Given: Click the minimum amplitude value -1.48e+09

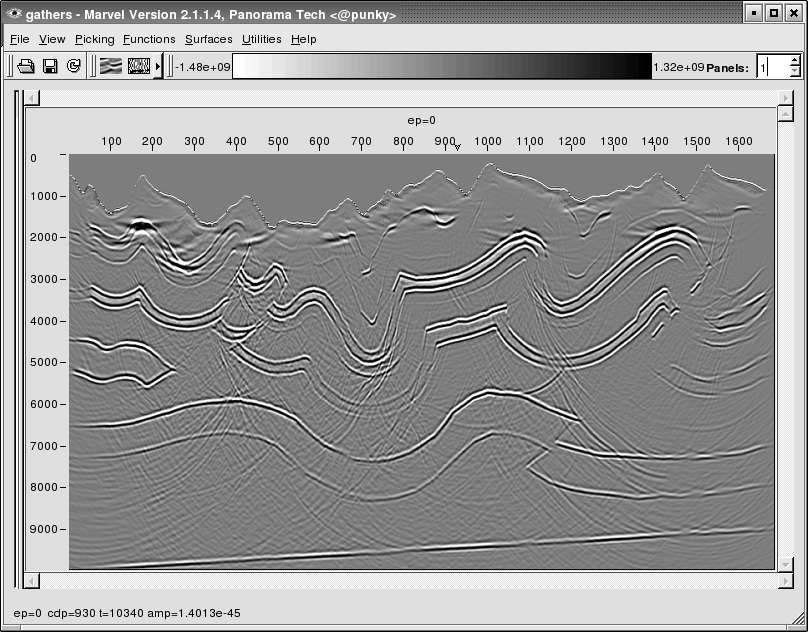Looking at the screenshot, I should click(203, 67).
